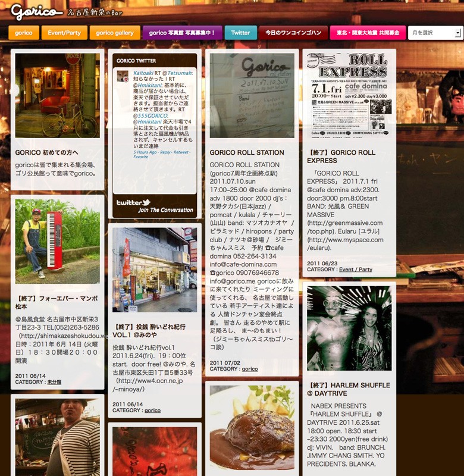This screenshot has height=476, width=464.
Task: Mark the tweet with the Favorite link
Action: pos(140,157)
